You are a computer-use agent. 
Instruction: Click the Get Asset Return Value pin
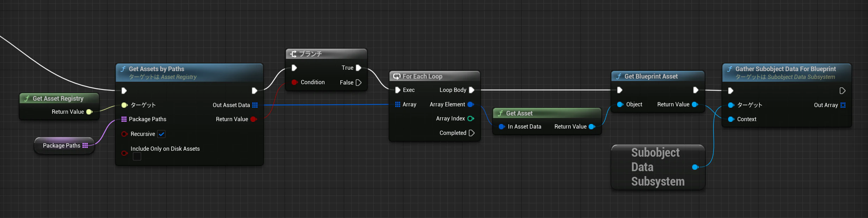[x=592, y=126]
